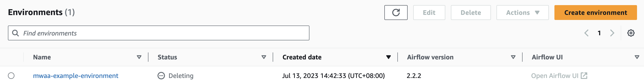The width and height of the screenshot is (644, 84).
Task: Open the Actions dropdown menu
Action: pos(523,13)
